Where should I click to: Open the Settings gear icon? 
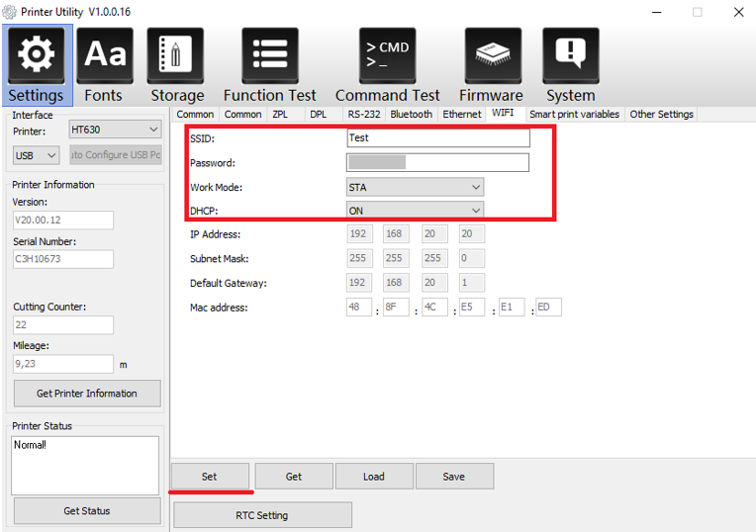click(x=37, y=55)
